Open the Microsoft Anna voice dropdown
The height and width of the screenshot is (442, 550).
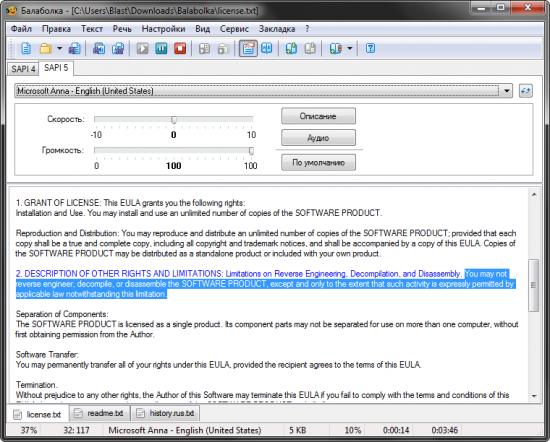click(x=264, y=91)
